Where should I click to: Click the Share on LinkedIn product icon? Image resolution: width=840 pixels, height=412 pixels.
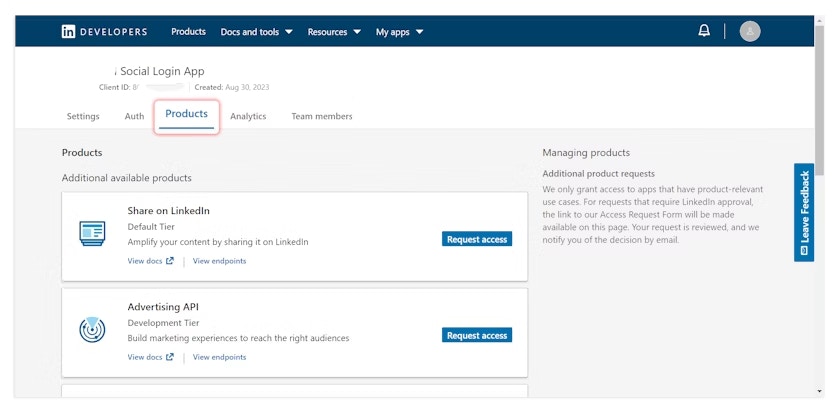(92, 234)
